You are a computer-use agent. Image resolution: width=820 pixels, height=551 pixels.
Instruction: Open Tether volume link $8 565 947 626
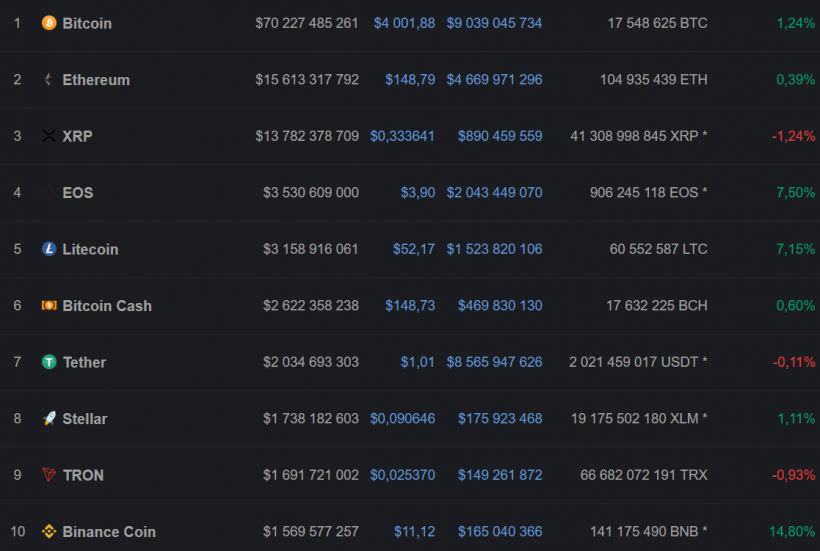(x=494, y=362)
